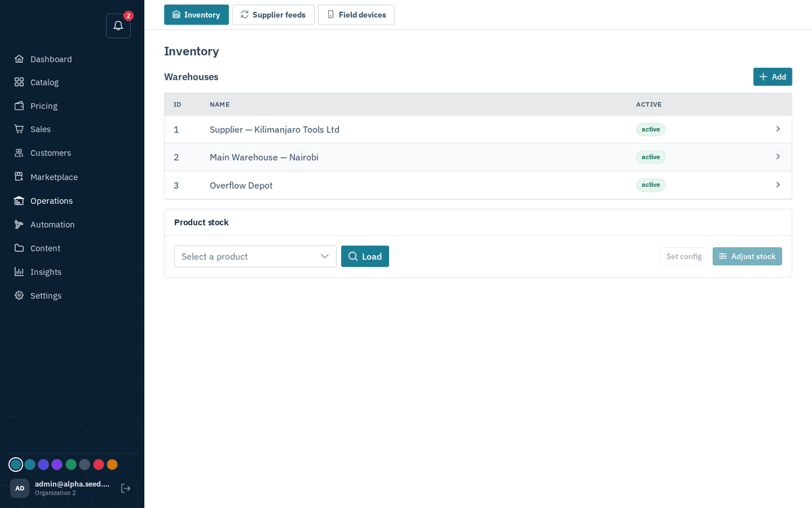This screenshot has width=812, height=508.
Task: Switch to the Supplier feeds tab
Action: click(x=273, y=15)
